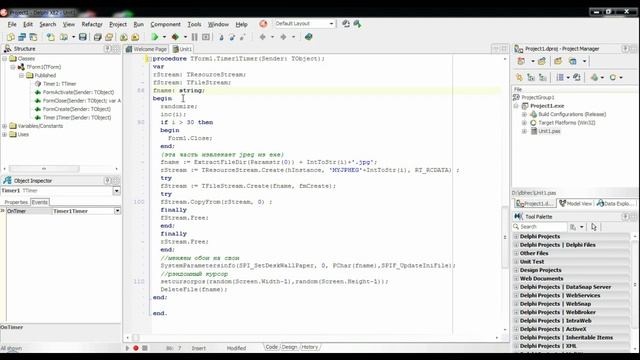Viewport: 640px width, 360px height.
Task: Click the Save desktop layout icon
Action: point(346,24)
